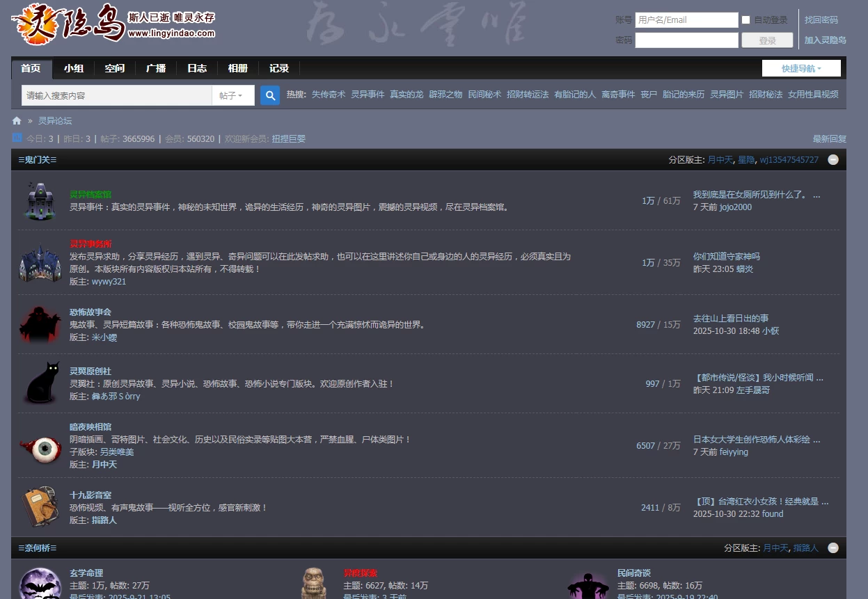Open 灵异档案馆 haunted house forum icon
This screenshot has height=599, width=868.
(x=40, y=201)
